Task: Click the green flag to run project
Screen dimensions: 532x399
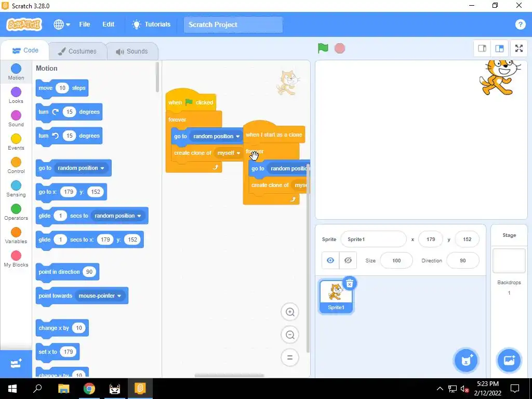Action: coord(323,48)
